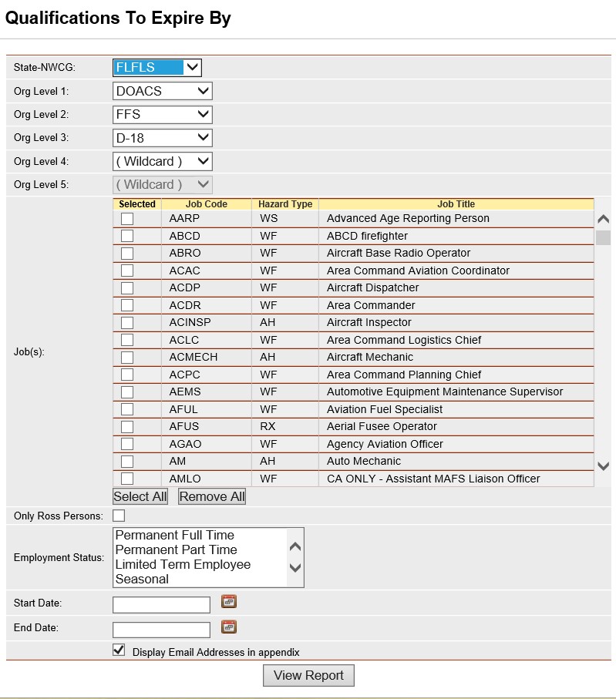Click Employment Status list scroll down arrow
Image resolution: width=616 pixels, height=699 pixels.
295,568
